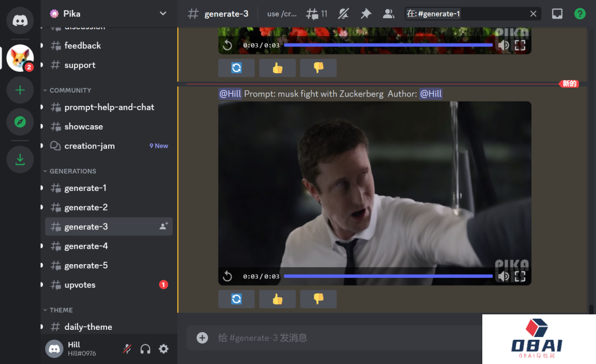The height and width of the screenshot is (364, 596).
Task: Click the Musk video progress bar
Action: [388, 276]
